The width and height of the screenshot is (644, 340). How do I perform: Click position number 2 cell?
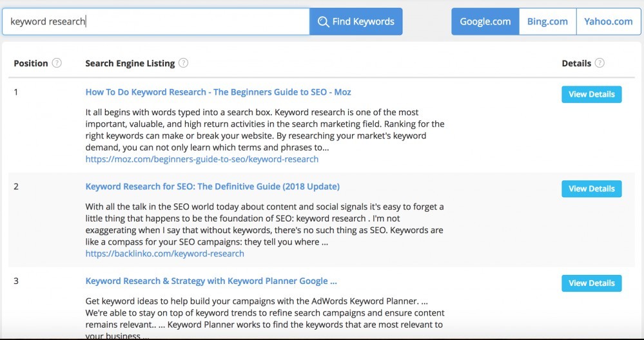pos(16,187)
